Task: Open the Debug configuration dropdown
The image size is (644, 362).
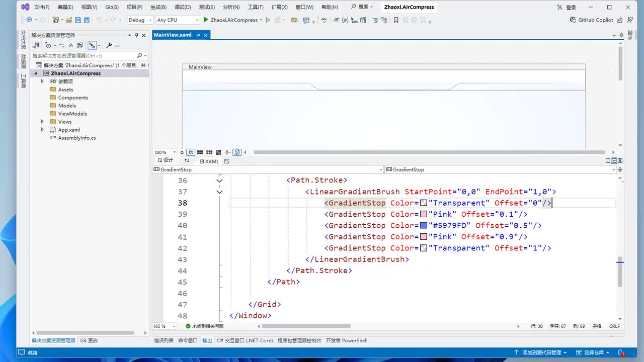Action: coord(140,20)
